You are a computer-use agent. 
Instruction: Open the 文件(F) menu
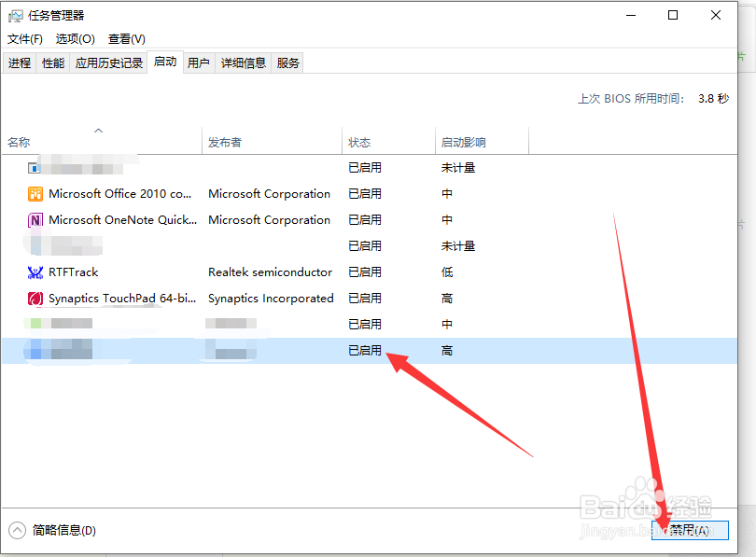click(24, 38)
